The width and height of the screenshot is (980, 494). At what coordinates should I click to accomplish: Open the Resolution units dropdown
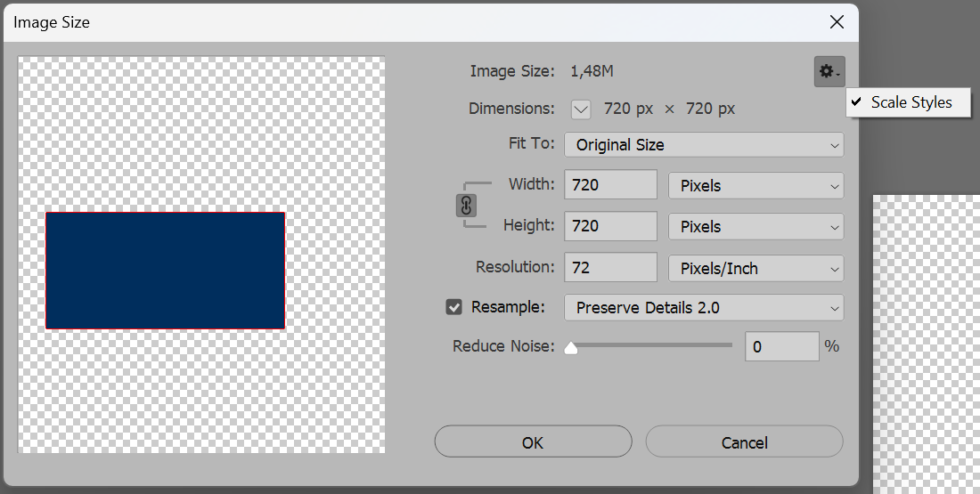755,268
